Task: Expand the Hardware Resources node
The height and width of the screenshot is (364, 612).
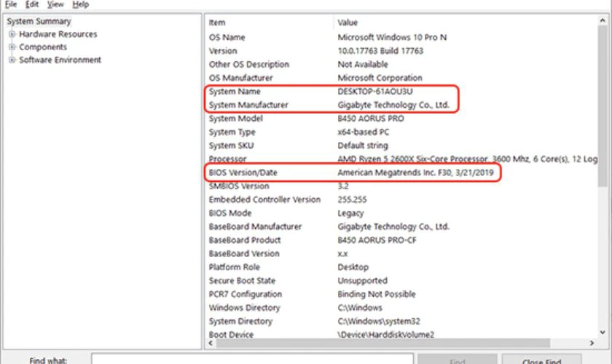Action: pyautogui.click(x=12, y=34)
